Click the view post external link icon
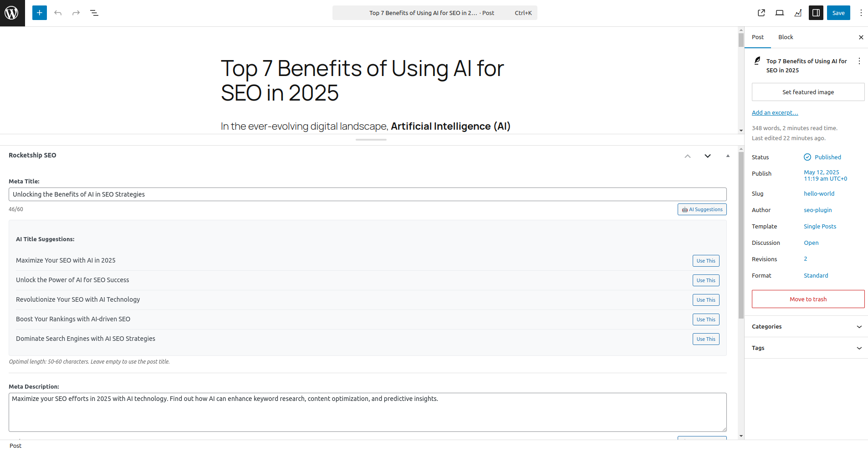This screenshot has height=451, width=868. click(x=761, y=13)
